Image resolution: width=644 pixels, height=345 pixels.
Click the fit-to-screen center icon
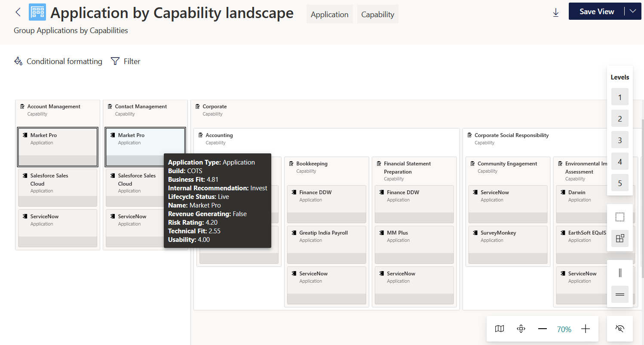521,329
